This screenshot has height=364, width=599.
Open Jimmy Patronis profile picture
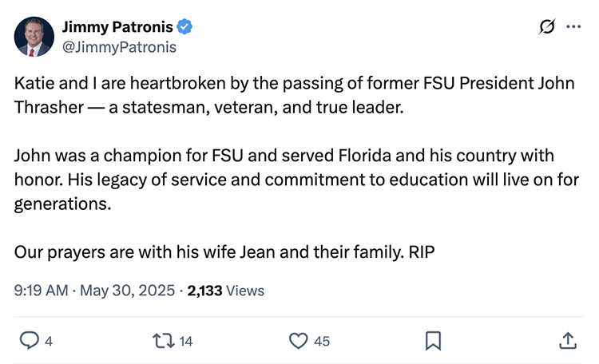(x=34, y=37)
